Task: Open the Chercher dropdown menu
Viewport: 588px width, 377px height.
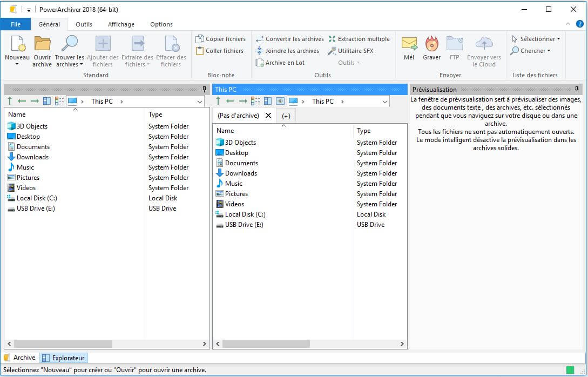Action: click(531, 51)
